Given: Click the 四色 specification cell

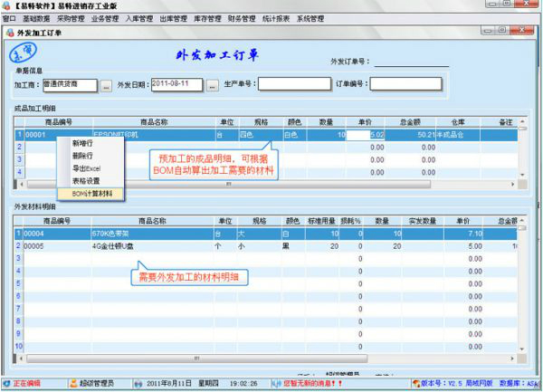Looking at the screenshot, I should pyautogui.click(x=261, y=135).
